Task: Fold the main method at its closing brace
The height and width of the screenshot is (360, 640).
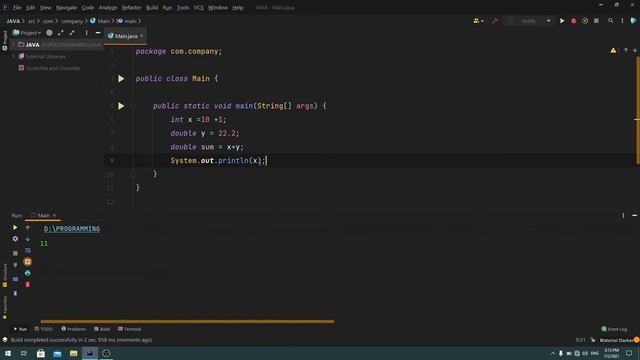Action: coord(133,174)
